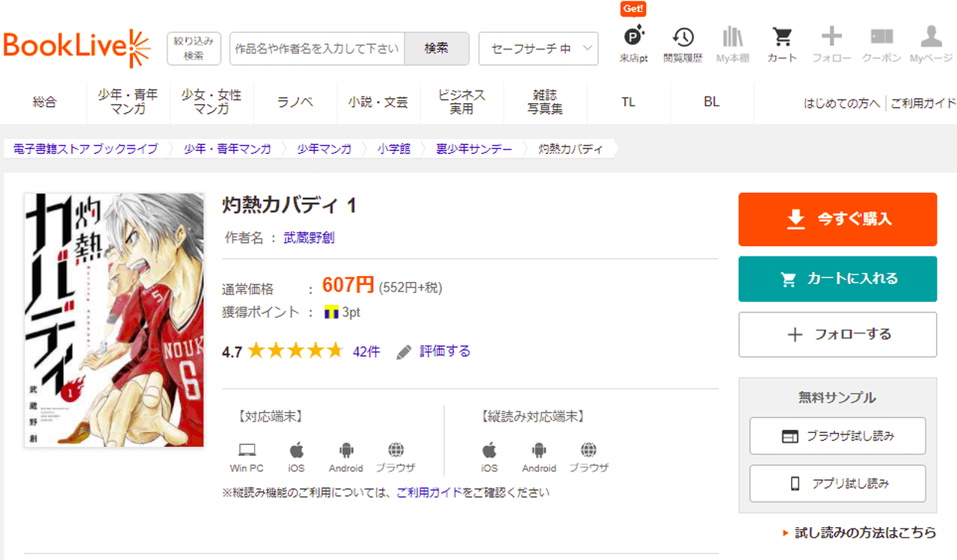Click the フォロー plus icon in header
Viewport: 957px width, 560px height.
pos(831,37)
